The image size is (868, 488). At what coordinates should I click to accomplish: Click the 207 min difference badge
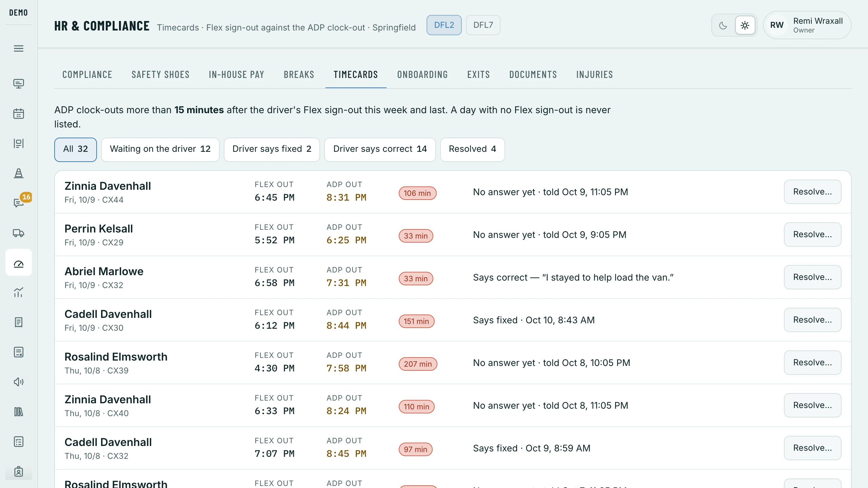tap(418, 364)
